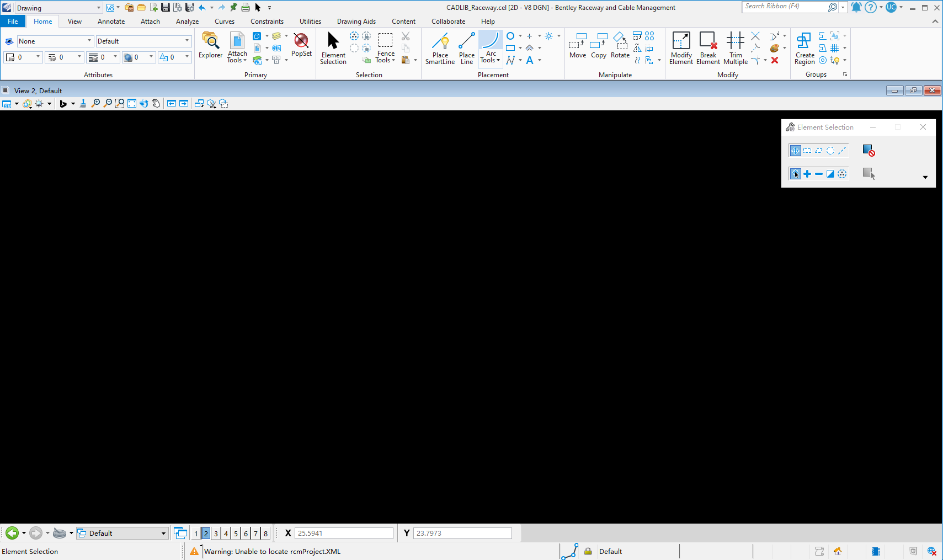Screen dimensions: 943x560
Task: Click the back navigation green arrow button
Action: coord(12,533)
